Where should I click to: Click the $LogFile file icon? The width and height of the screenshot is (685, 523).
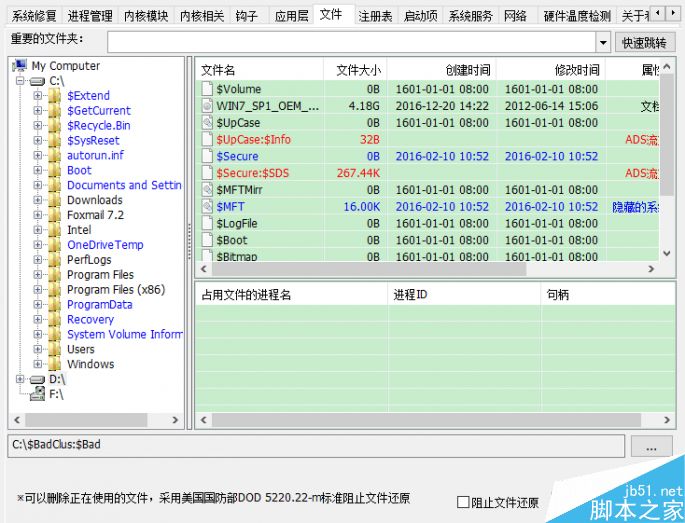coord(207,223)
